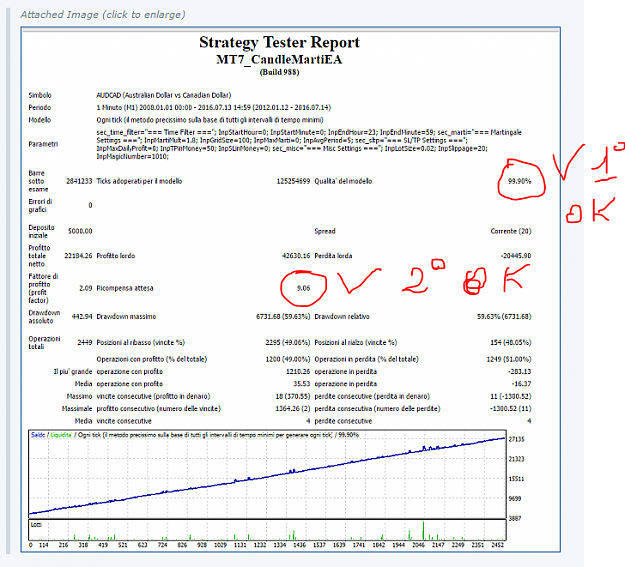Select 'AUDCAD (Australian Dollar vs Canadian Dollar)' text
The width and height of the screenshot is (625, 567).
click(x=164, y=95)
